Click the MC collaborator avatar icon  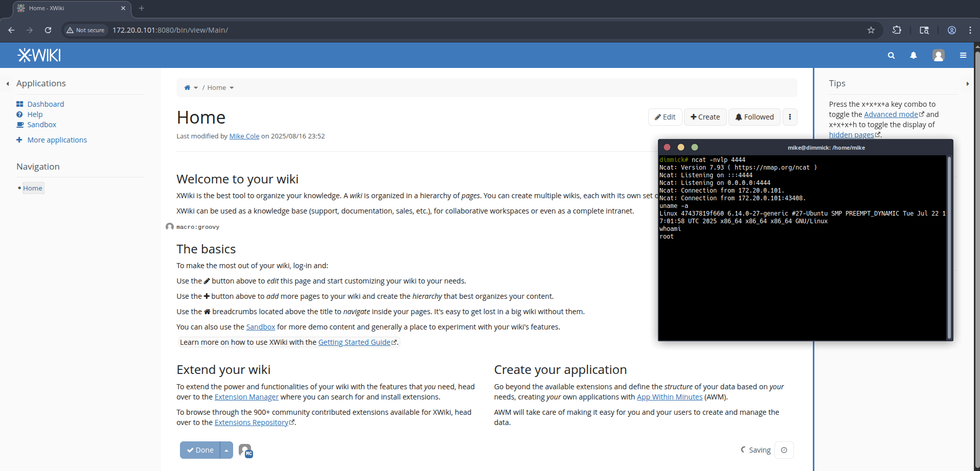coord(246,451)
